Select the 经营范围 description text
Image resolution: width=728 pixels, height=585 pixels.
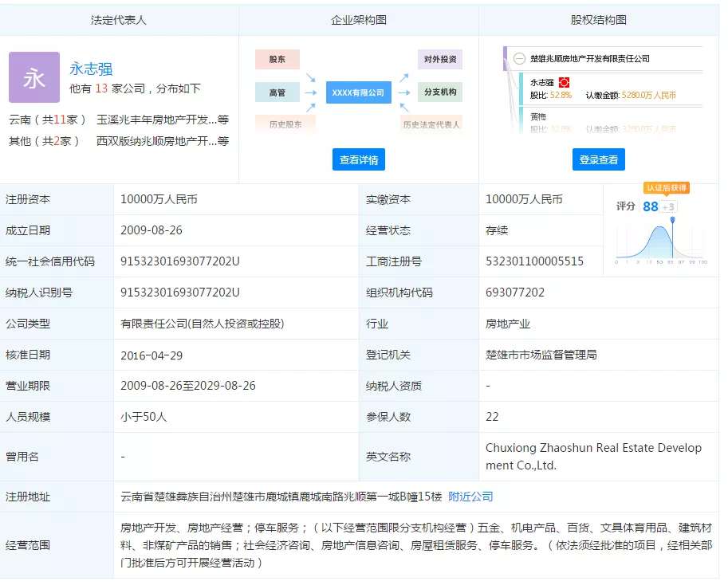pos(416,545)
